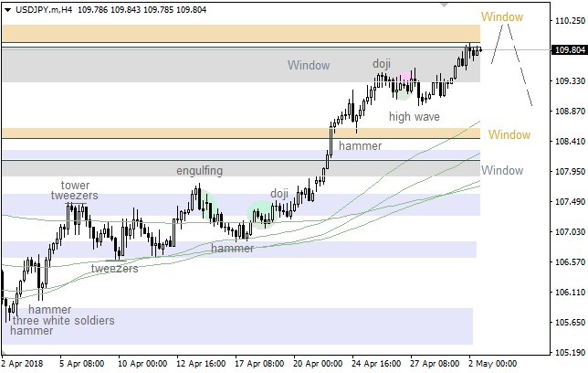Click the arrow icon before USDJPY.m,H4 title

point(6,7)
